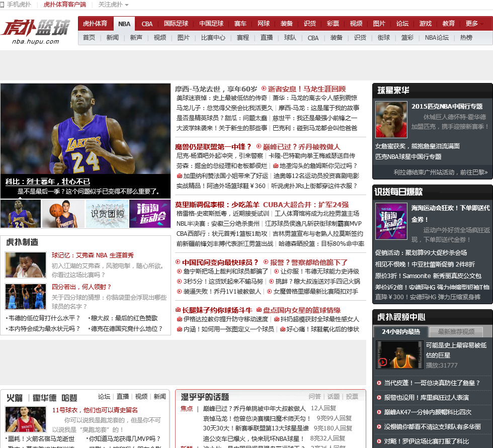493x448 pixels.
Task: Click play icon before 挑衅？穆大叔连送对手四记火锅
Action: click(271, 281)
